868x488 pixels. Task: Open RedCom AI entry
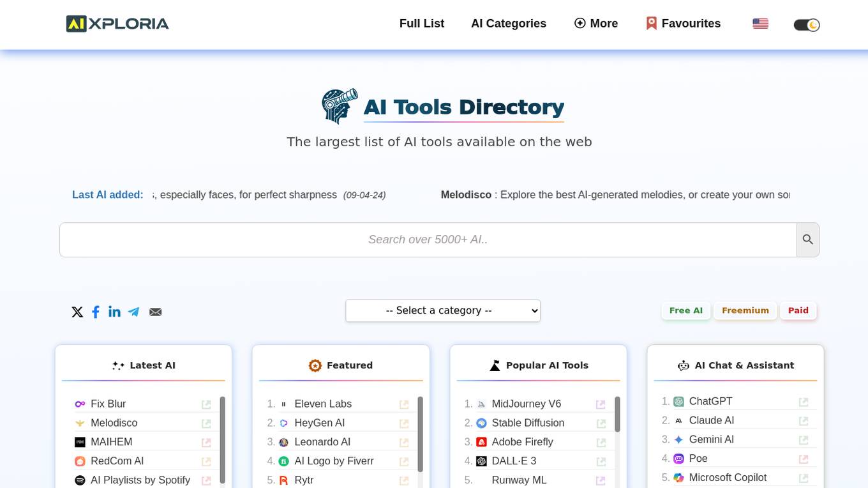[117, 461]
